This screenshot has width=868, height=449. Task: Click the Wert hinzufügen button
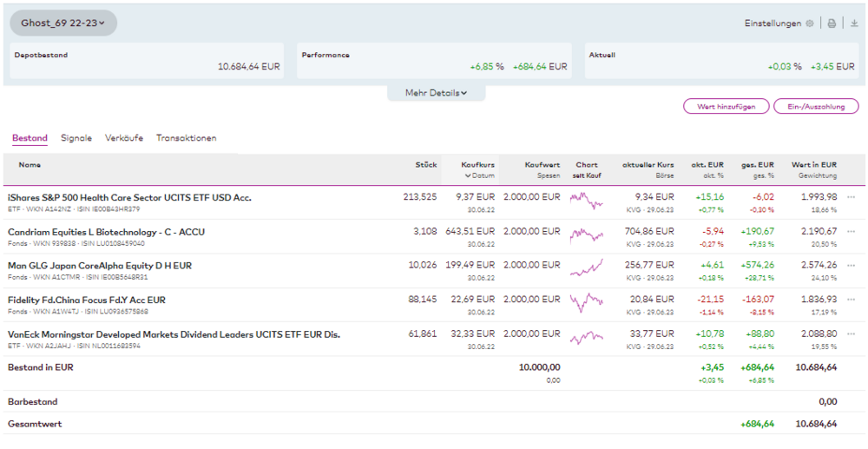726,107
